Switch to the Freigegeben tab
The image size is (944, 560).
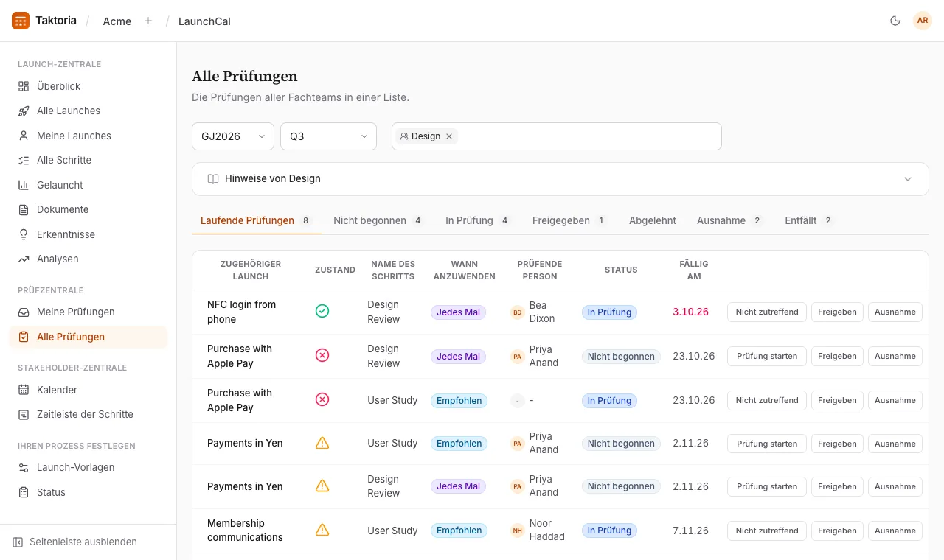click(569, 220)
